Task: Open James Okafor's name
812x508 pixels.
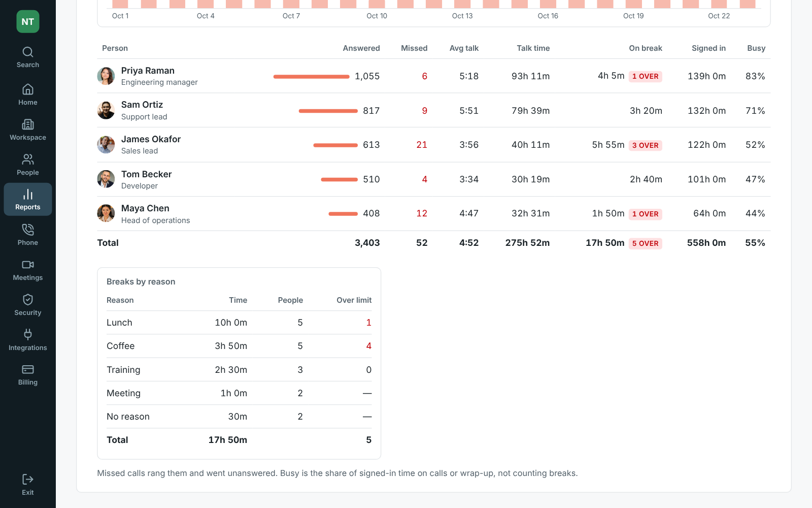Action: click(x=151, y=139)
